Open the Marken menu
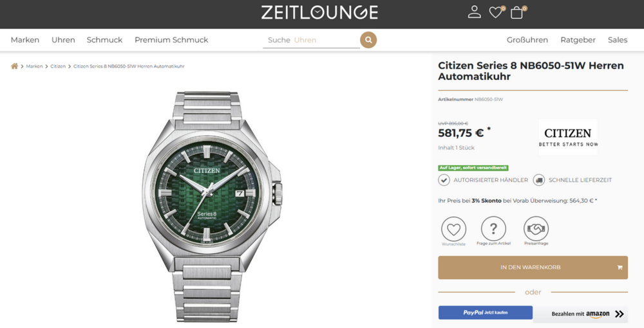This screenshot has width=644, height=328. [25, 40]
